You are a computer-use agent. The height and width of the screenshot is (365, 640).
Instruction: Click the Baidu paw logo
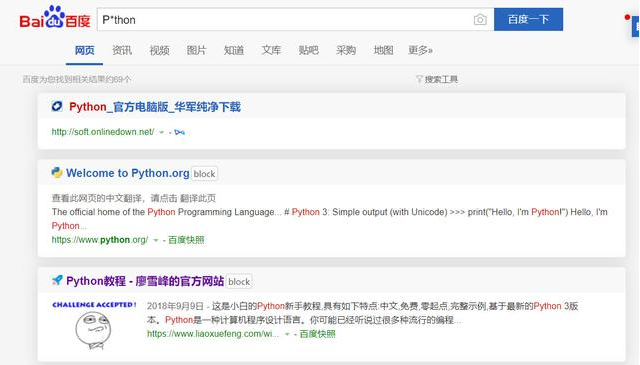tap(55, 18)
